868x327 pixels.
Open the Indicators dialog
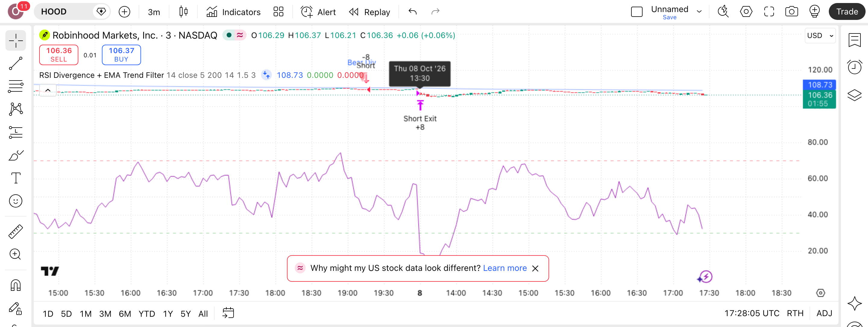233,12
